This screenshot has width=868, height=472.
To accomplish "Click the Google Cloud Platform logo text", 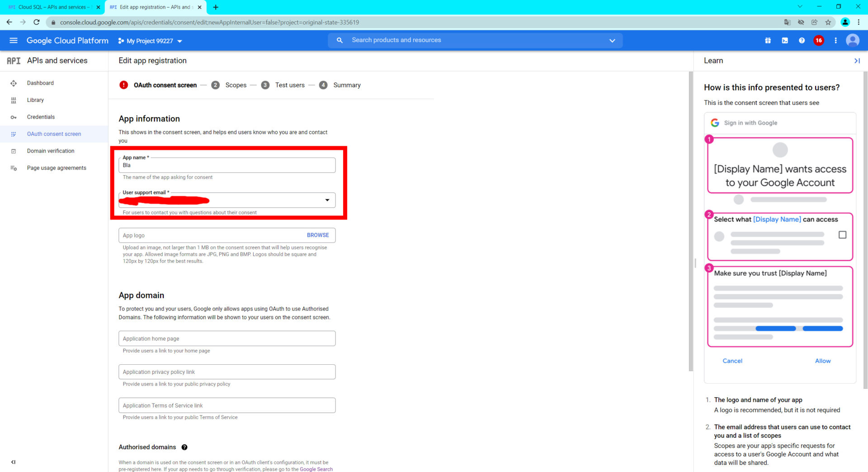I will 67,40.
